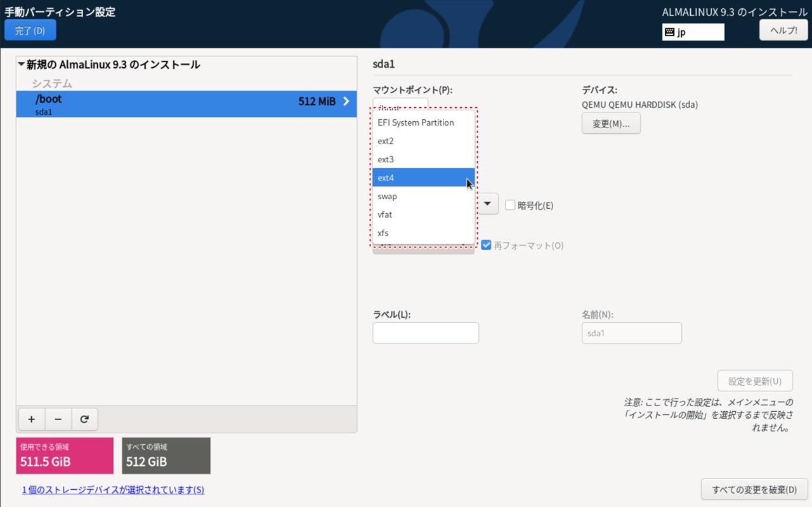This screenshot has width=812, height=507.
Task: Click the ラベル(L) label input field
Action: (425, 333)
